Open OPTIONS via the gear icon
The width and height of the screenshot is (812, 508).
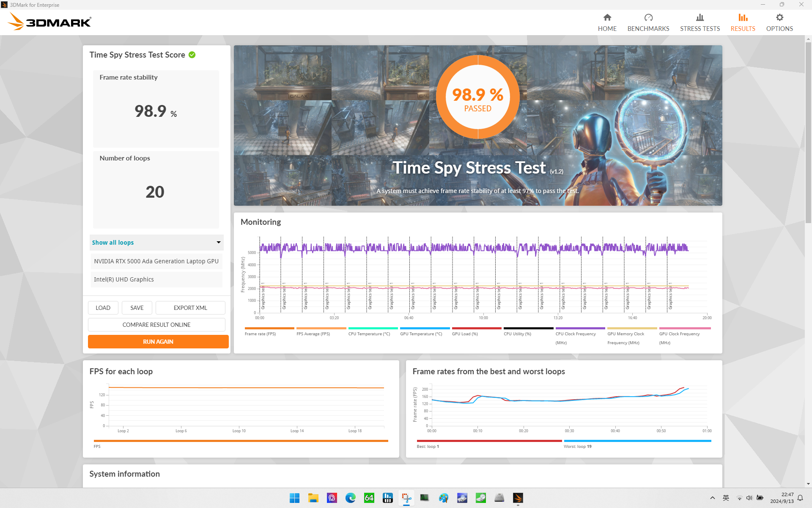pos(779,17)
